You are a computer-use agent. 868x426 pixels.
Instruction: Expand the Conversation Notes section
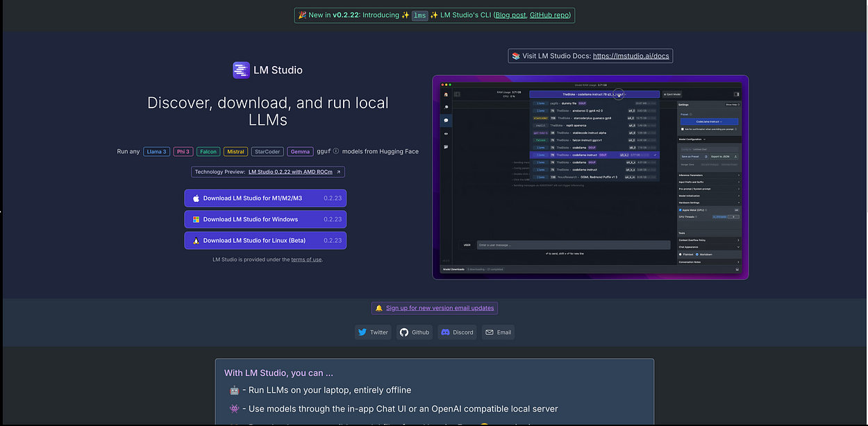pos(709,262)
